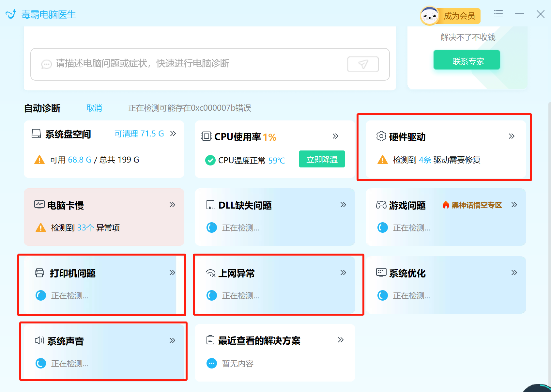Click the 联系专家 button
This screenshot has width=551, height=392.
tap(467, 60)
